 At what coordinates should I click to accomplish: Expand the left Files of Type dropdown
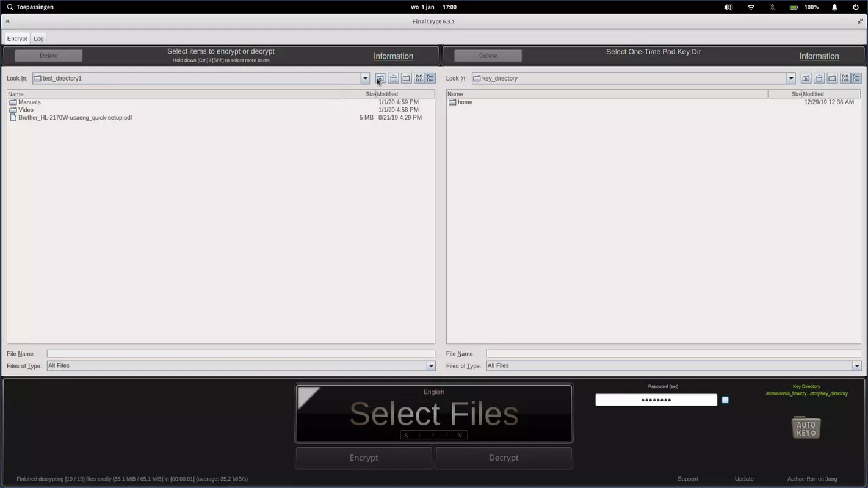click(431, 366)
